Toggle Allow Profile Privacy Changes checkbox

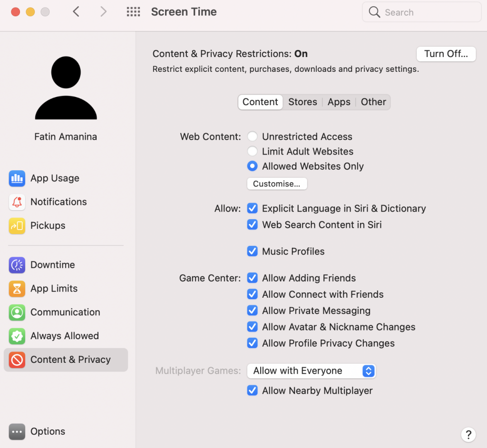252,343
